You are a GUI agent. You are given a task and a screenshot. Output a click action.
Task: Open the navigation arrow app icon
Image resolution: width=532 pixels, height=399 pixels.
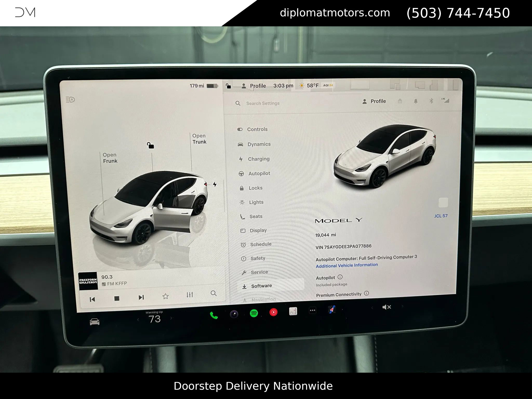[332, 310]
